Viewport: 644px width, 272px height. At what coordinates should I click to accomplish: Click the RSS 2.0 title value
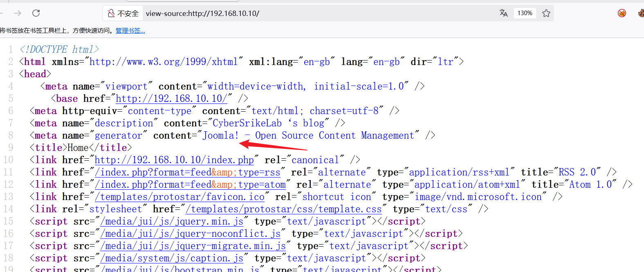(577, 172)
